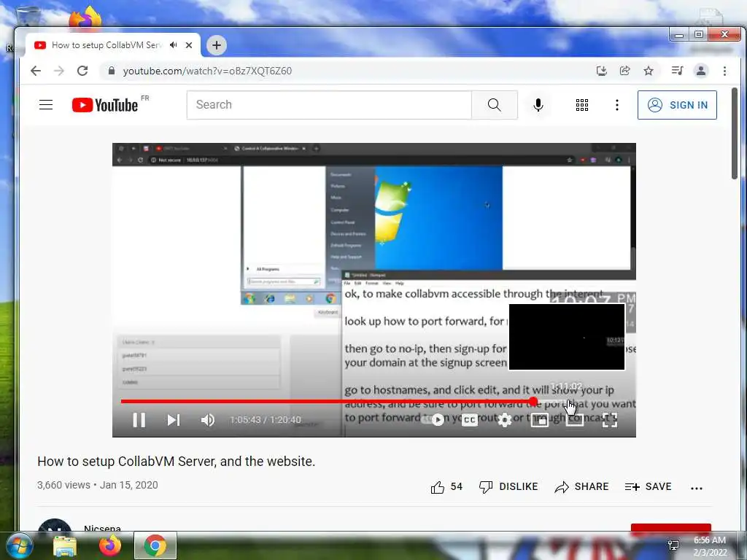This screenshot has width=747, height=560.
Task: Enter full screen mode
Action: coord(610,420)
